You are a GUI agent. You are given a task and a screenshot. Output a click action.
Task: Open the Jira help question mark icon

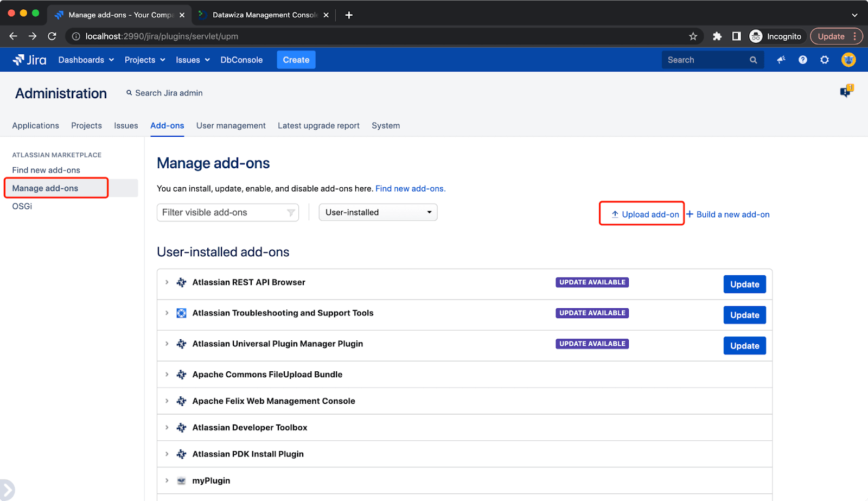click(803, 60)
